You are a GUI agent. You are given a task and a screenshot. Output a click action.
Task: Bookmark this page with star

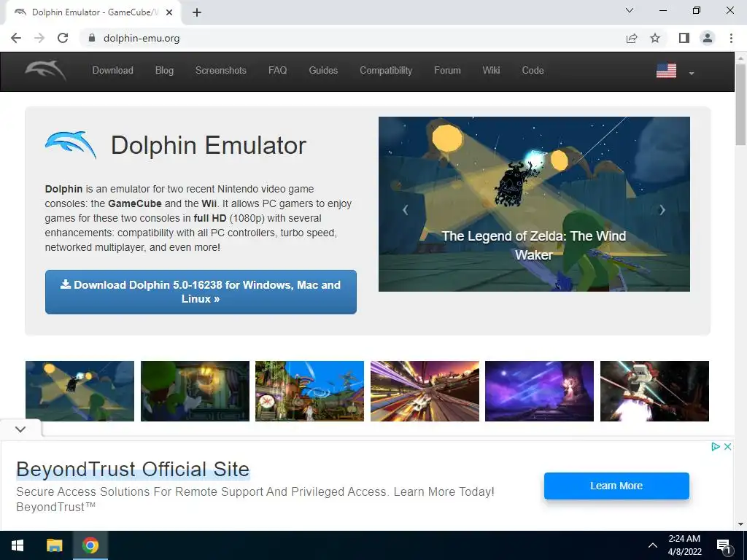point(655,38)
